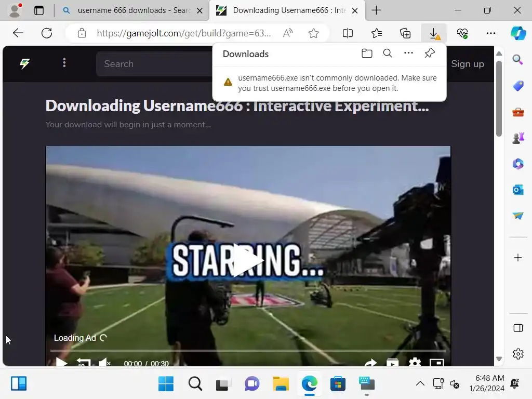Open video player settings gear
The image size is (532, 399).
[415, 363]
